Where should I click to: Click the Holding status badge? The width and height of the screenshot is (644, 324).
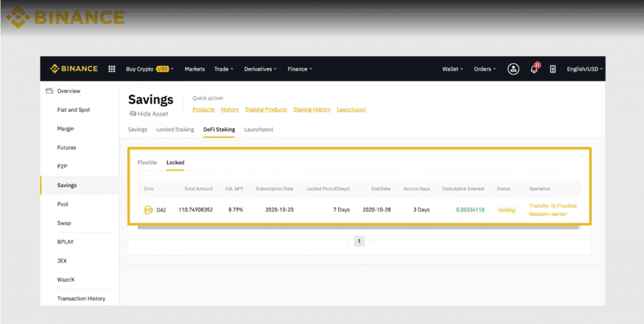tap(506, 210)
